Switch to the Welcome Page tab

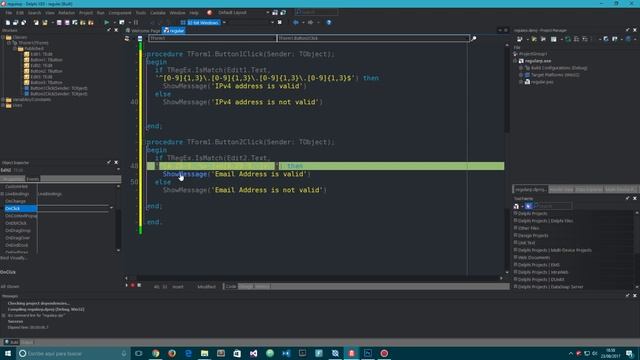click(x=143, y=31)
